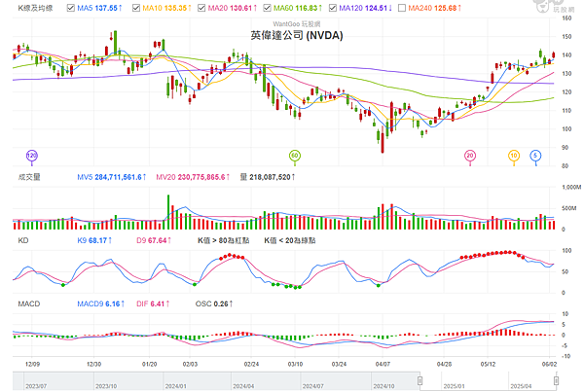The height and width of the screenshot is (392, 584).
Task: Grab the right range selector handle
Action: (x=556, y=381)
